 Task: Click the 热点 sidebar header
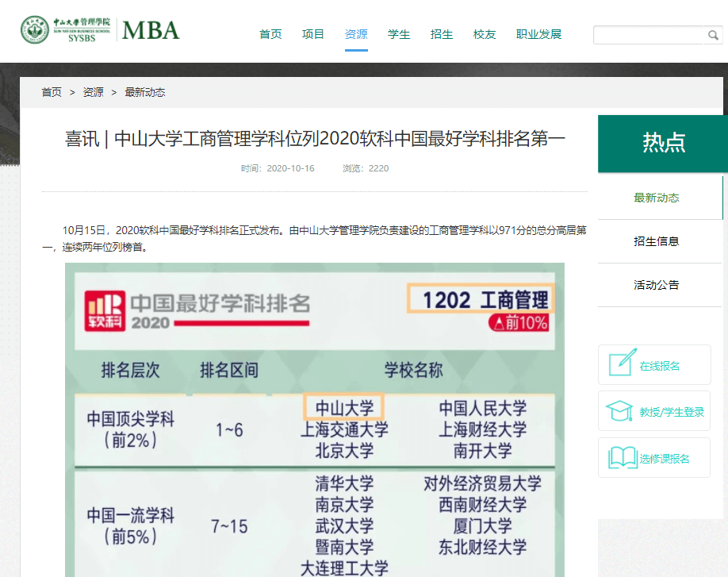pyautogui.click(x=663, y=144)
